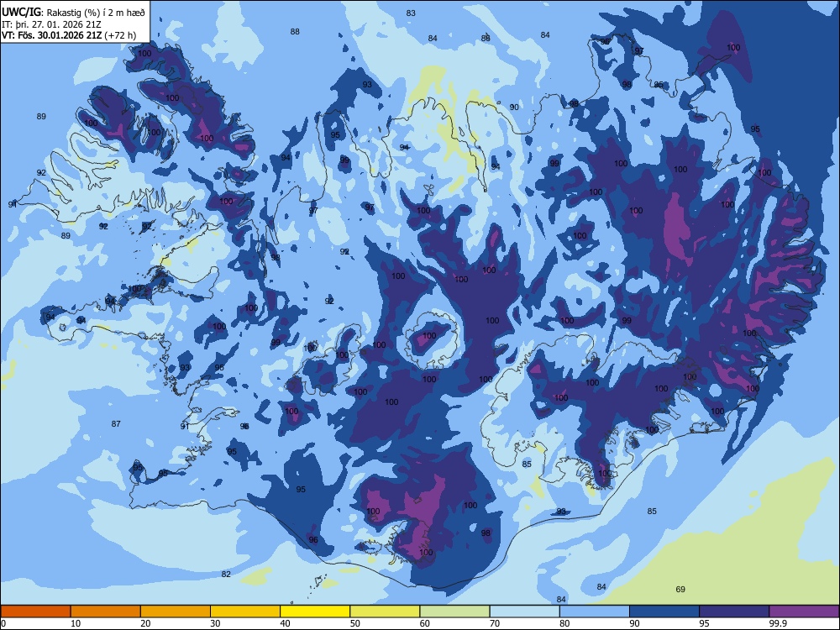The height and width of the screenshot is (630, 840).
Task: Click the humidity value '87' west of the peninsula
Action: pyautogui.click(x=116, y=423)
